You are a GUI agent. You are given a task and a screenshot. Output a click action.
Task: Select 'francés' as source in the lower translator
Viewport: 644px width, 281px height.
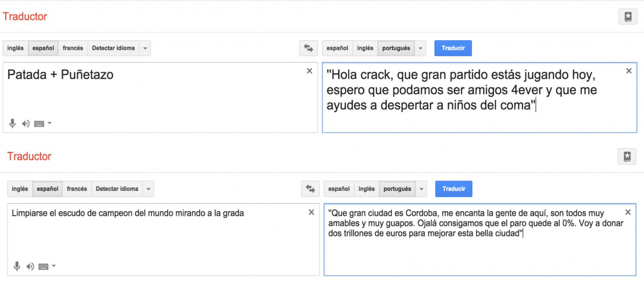pyautogui.click(x=77, y=189)
